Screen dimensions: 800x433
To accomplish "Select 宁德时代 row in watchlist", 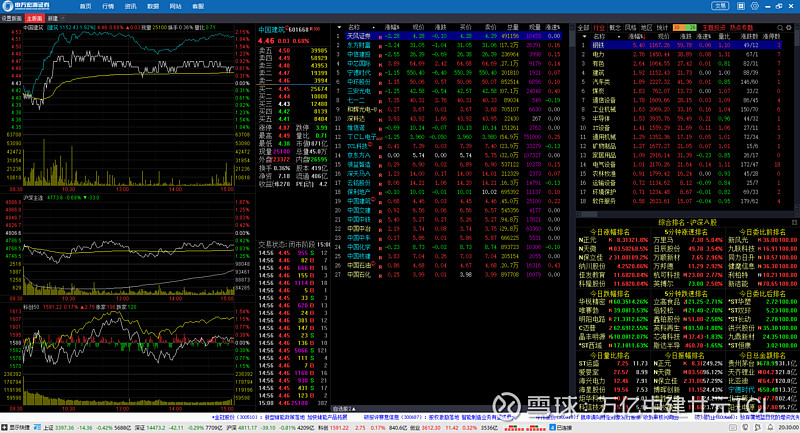I will point(447,73).
